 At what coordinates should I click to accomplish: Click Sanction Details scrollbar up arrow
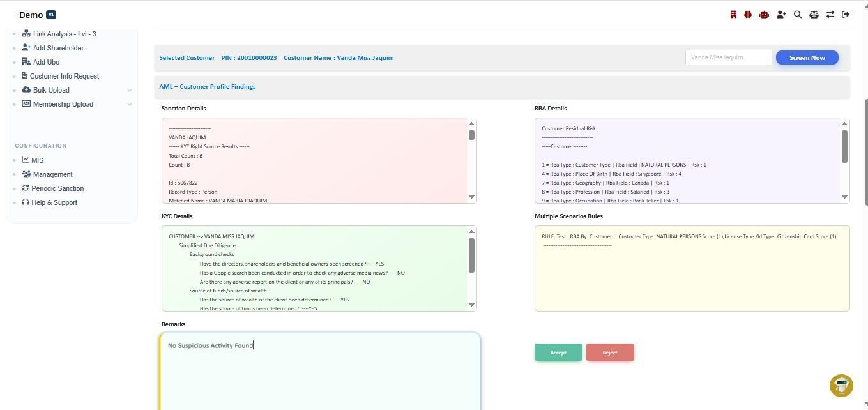click(472, 124)
